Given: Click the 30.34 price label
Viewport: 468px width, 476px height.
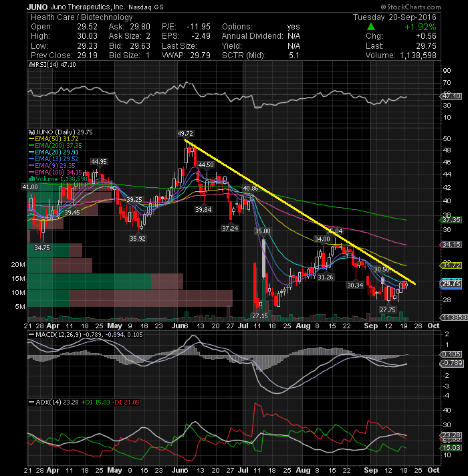Looking at the screenshot, I should point(355,285).
